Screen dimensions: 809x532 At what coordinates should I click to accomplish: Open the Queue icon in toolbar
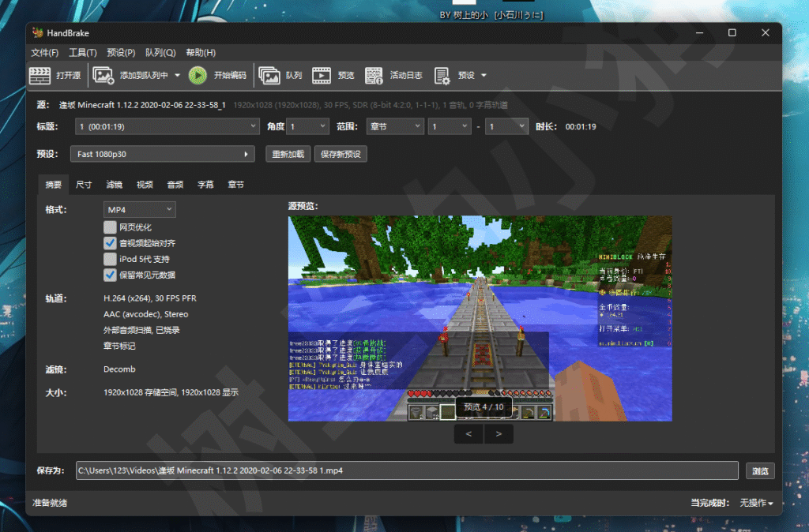pyautogui.click(x=269, y=75)
